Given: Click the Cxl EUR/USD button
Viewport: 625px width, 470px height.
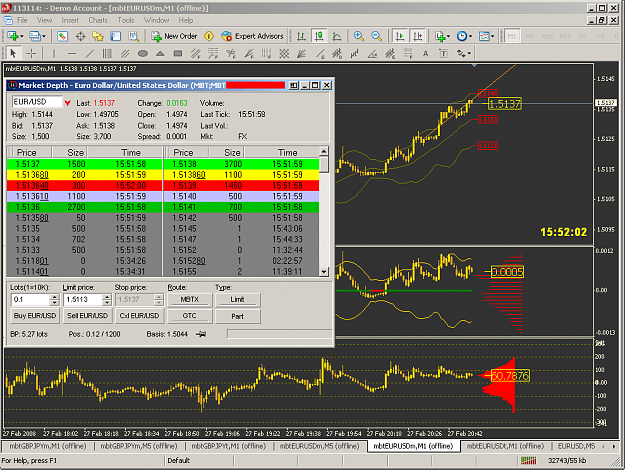Looking at the screenshot, I should pyautogui.click(x=140, y=315).
